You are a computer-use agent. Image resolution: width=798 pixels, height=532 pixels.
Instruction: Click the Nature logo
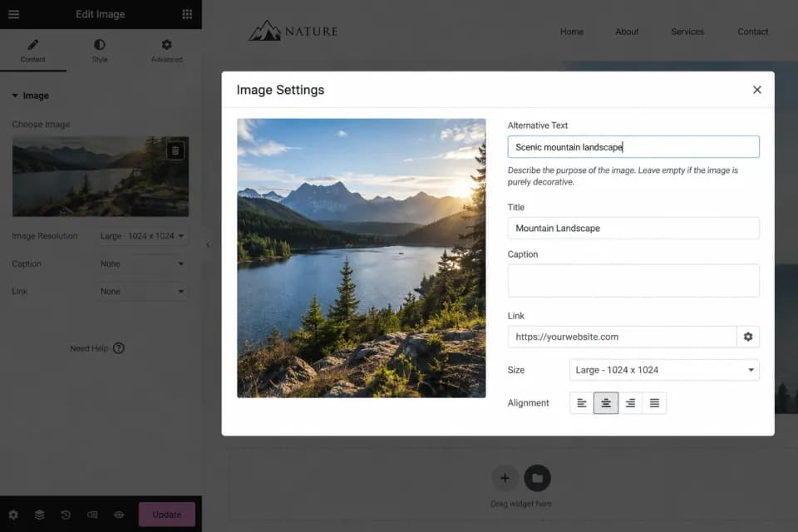[x=293, y=31]
